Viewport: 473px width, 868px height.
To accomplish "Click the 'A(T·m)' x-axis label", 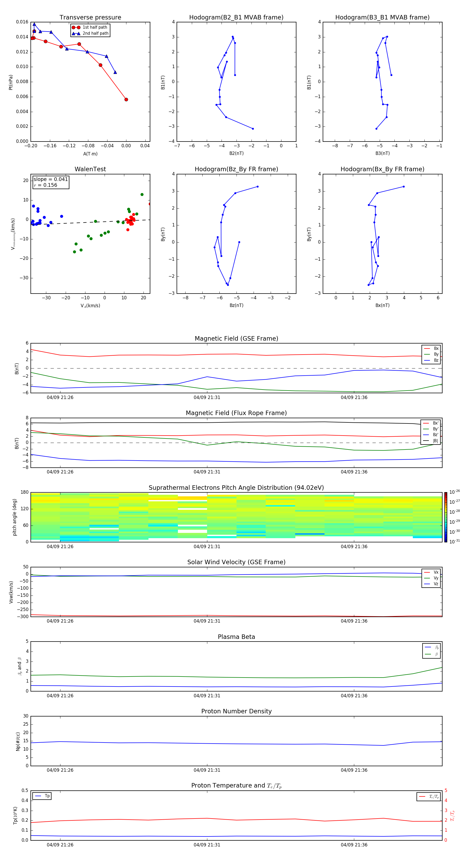I will [x=90, y=154].
